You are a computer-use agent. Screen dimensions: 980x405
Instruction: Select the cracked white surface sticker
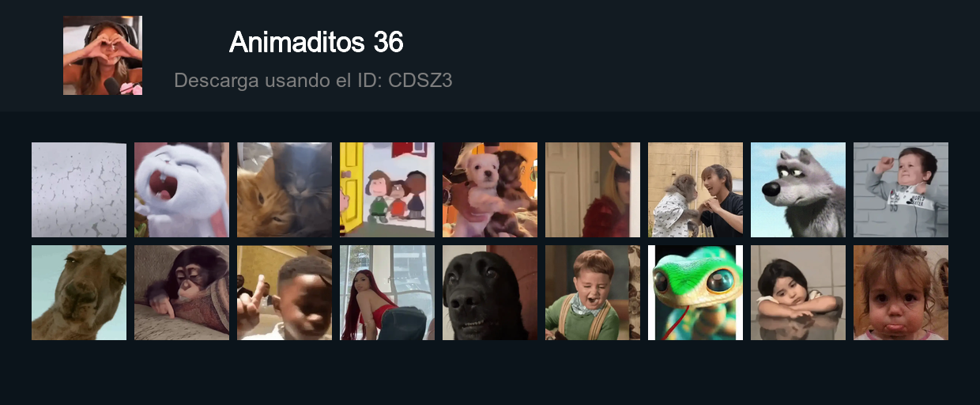[x=79, y=190]
